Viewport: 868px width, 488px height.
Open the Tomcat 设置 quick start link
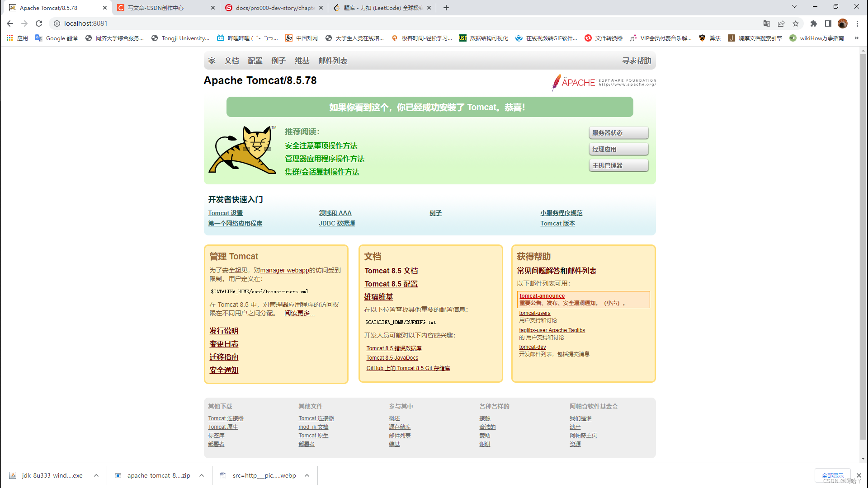[x=225, y=213]
